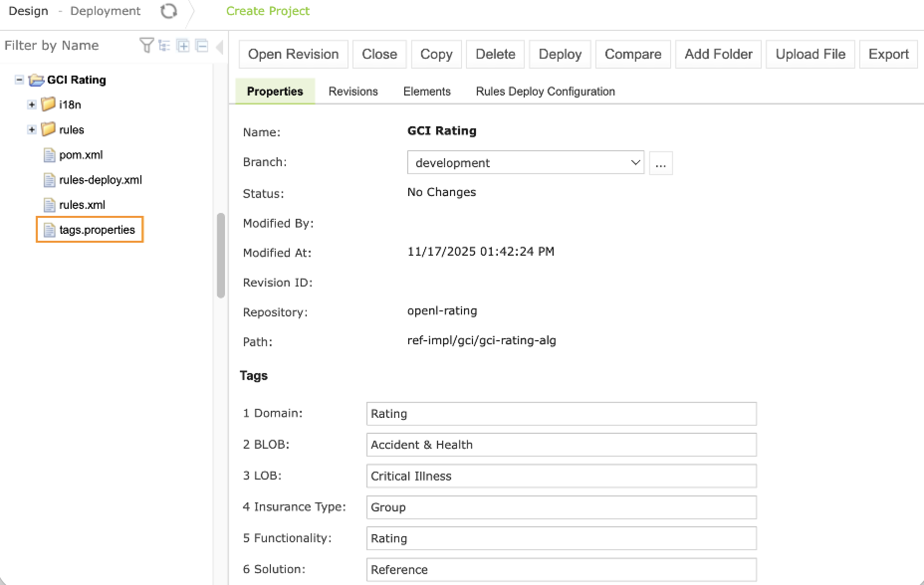Click the ellipsis button next to Branch
This screenshot has width=924, height=585.
coord(661,163)
